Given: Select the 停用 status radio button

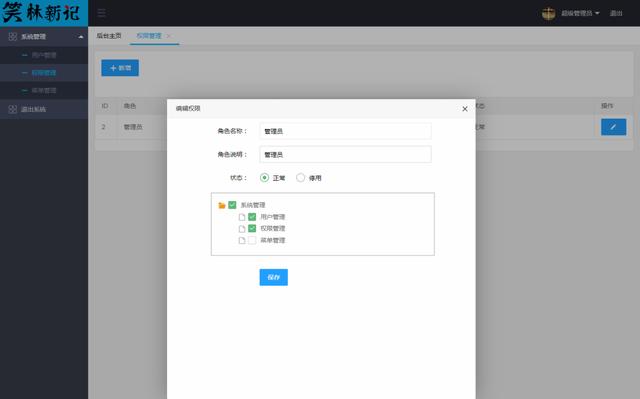Looking at the screenshot, I should click(300, 178).
